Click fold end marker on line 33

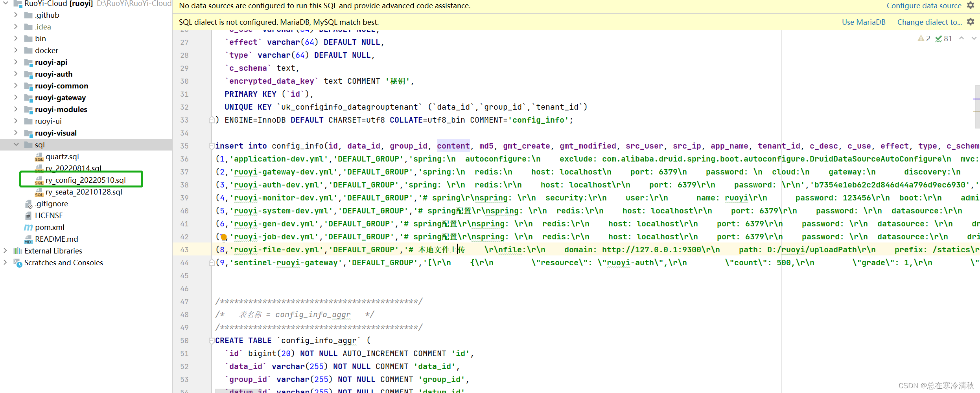tap(212, 120)
